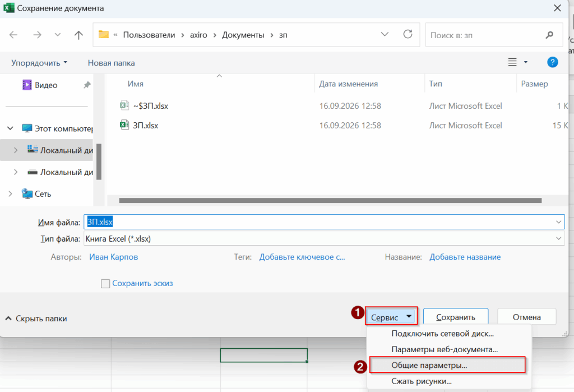
Task: Enable the Сохранить эскиз checkbox
Action: (x=105, y=284)
